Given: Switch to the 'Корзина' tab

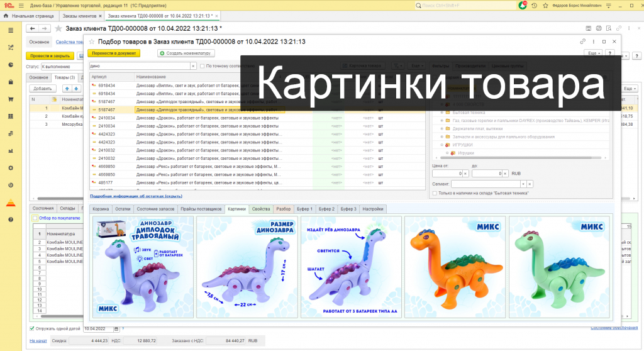Looking at the screenshot, I should (101, 209).
